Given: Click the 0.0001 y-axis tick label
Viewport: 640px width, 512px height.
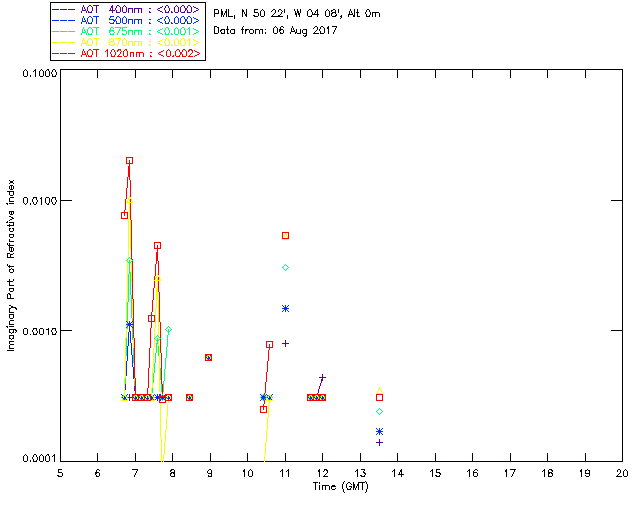Looking at the screenshot, I should coord(40,459).
